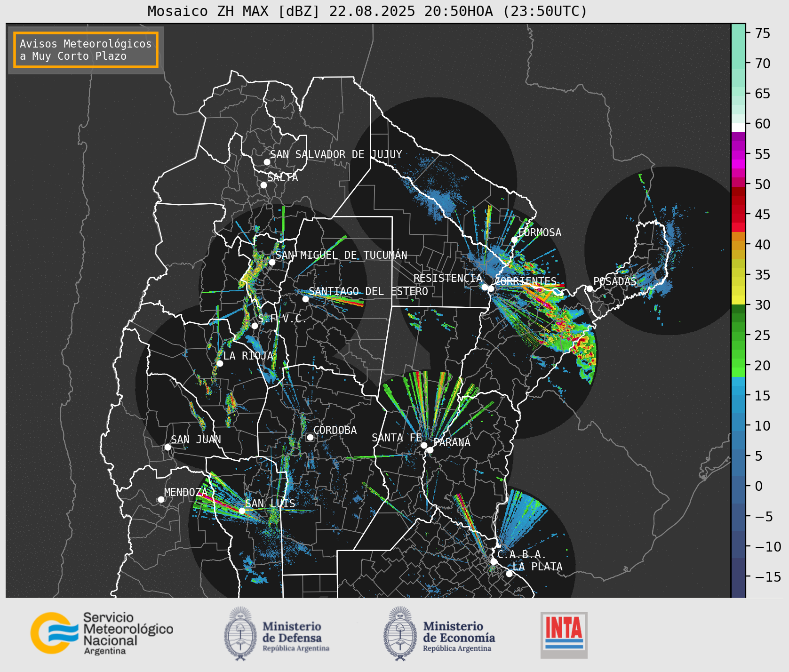Select the La Plata city marker

(x=509, y=574)
